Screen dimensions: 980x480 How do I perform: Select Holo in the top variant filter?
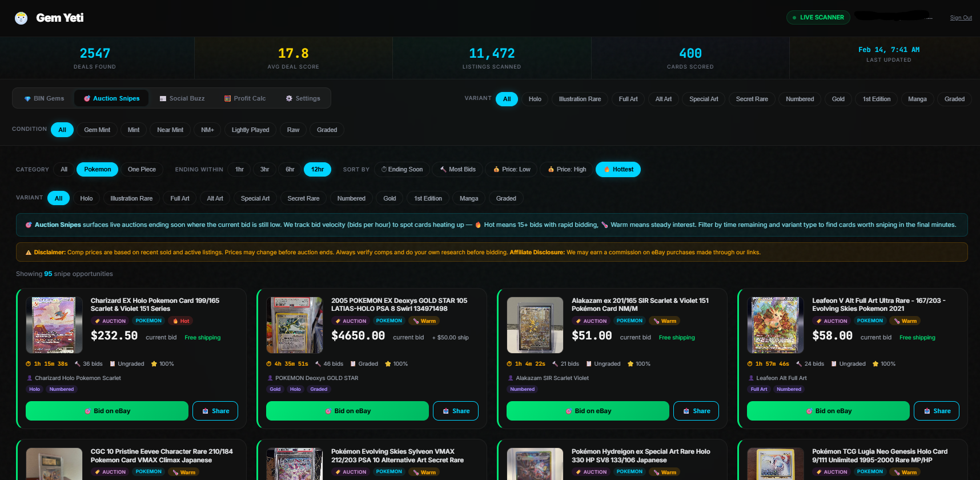[x=535, y=99]
